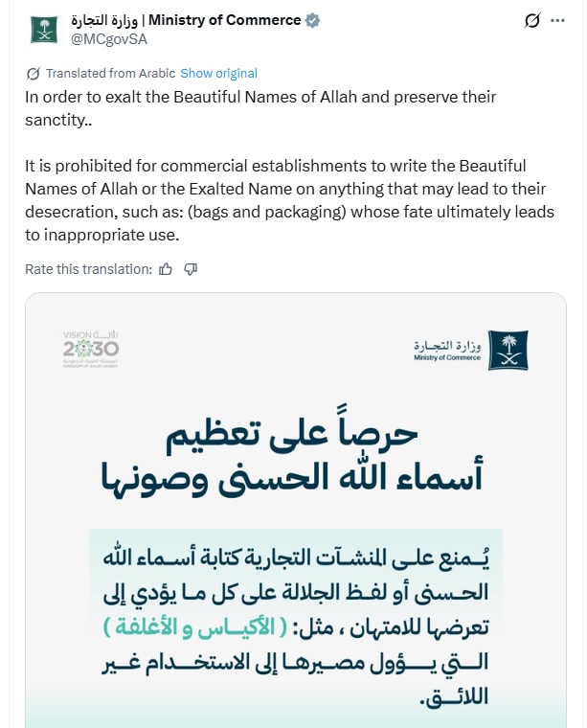Click the Rate this translation label
This screenshot has width=587, height=728.
[x=88, y=269]
